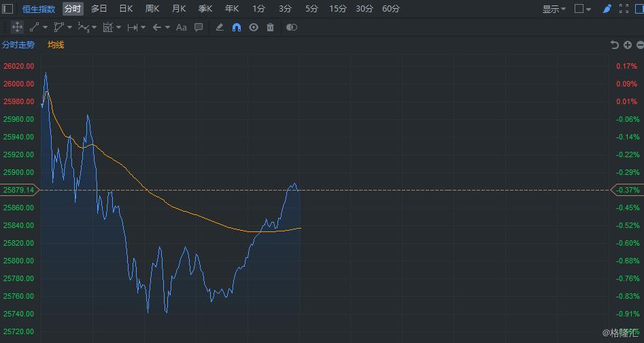Screen dimensions: 644x343
Task: Zoom in with the plus icon
Action: [x=628, y=45]
